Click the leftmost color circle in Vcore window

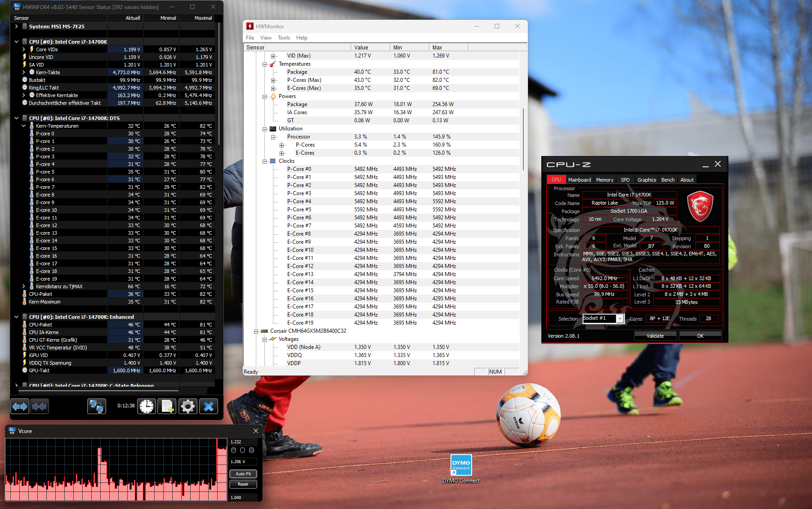[x=233, y=450]
